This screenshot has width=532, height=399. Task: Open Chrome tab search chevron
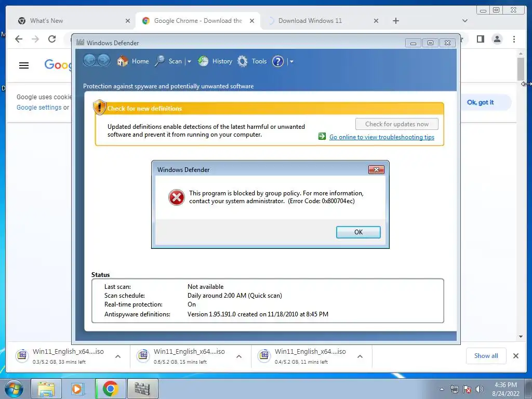(465, 21)
